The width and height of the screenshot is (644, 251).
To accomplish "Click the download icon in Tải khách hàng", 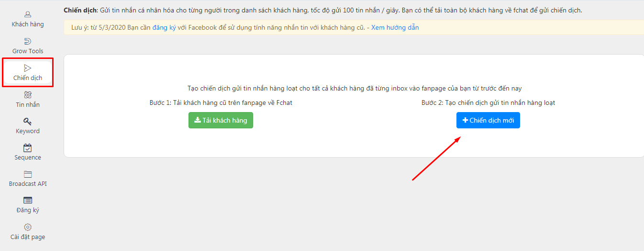I will coord(197,120).
